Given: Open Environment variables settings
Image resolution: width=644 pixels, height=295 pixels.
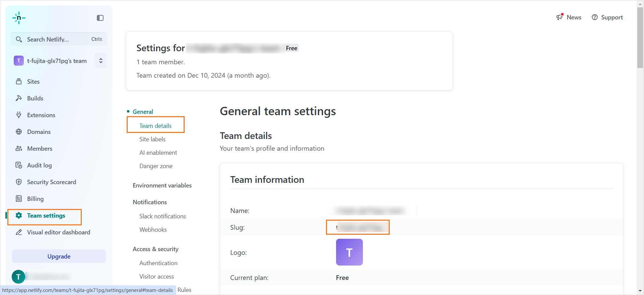Looking at the screenshot, I should (x=162, y=185).
